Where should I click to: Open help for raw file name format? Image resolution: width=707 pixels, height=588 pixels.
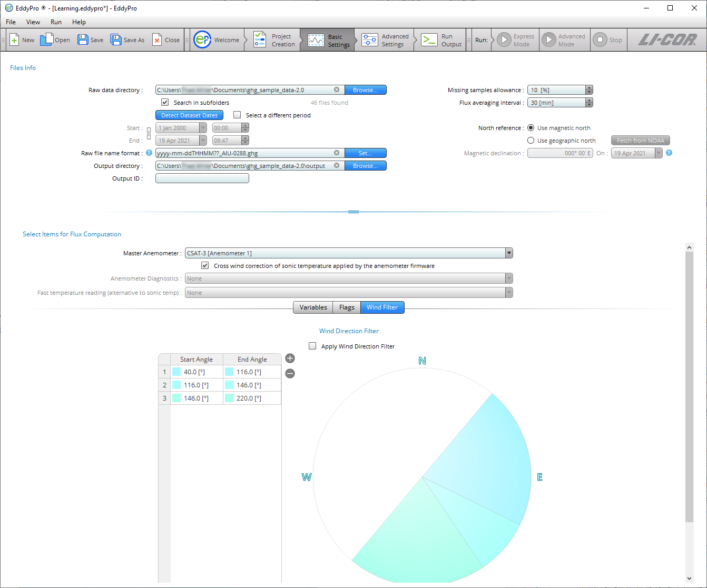pos(149,153)
